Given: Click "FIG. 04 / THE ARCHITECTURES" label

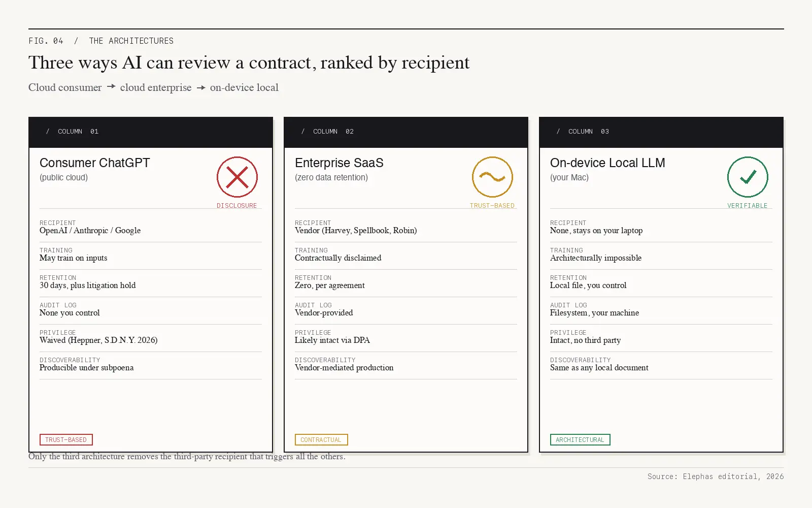Looking at the screenshot, I should (101, 41).
